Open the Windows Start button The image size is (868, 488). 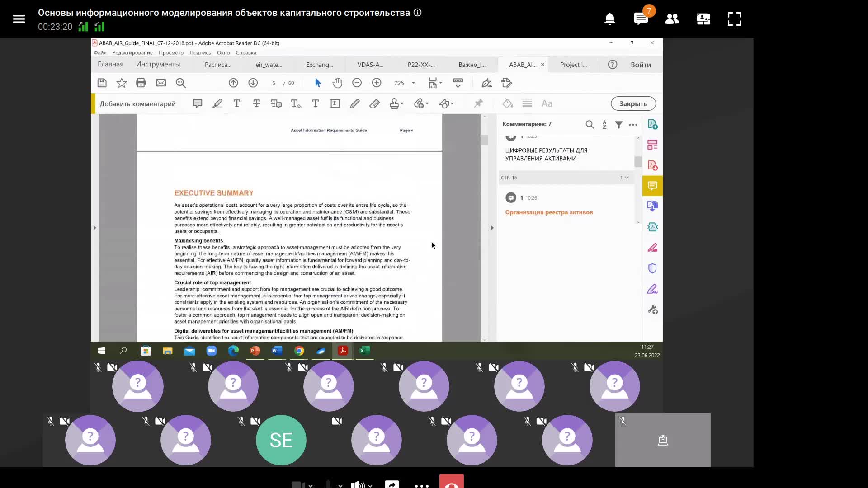(101, 351)
